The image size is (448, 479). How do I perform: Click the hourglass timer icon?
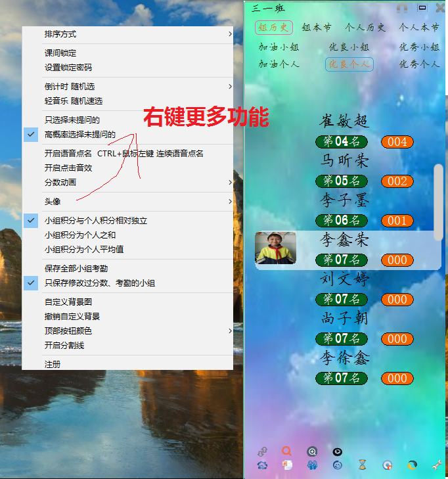tap(362, 465)
